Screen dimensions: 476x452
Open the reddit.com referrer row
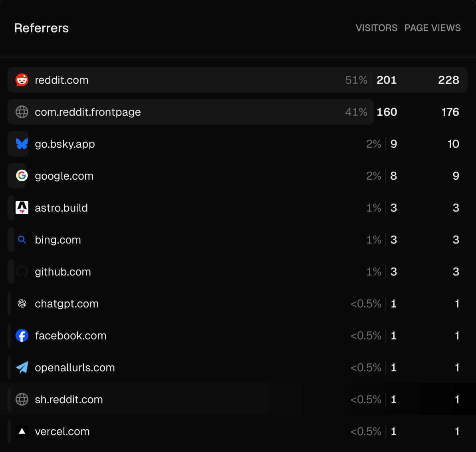237,80
